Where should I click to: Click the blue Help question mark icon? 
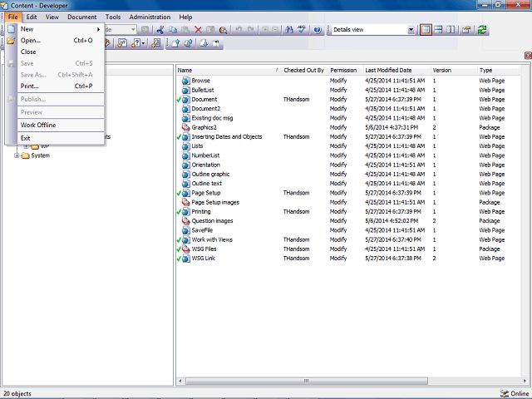318,30
